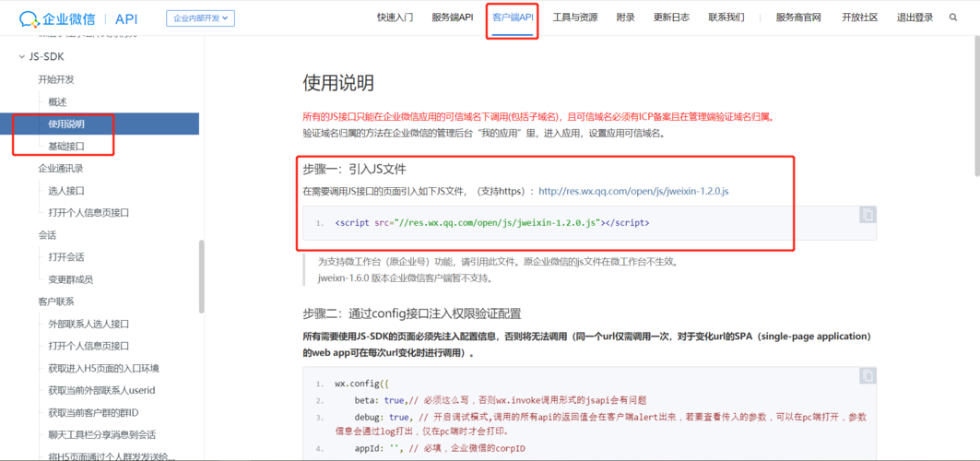Click the API text beside the logo
The width and height of the screenshot is (980, 461).
point(127,18)
